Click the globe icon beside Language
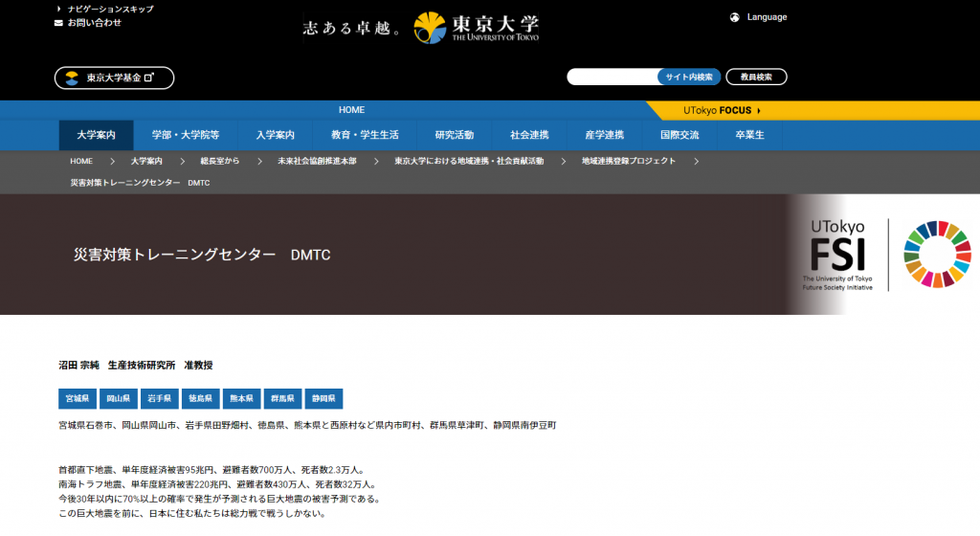Screen dimensions: 980x536 [734, 17]
